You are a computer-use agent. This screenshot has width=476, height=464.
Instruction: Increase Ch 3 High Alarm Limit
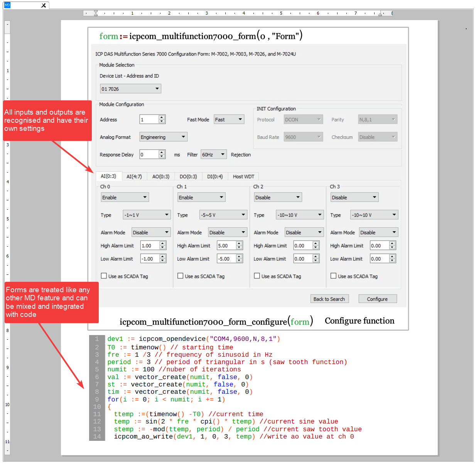(392, 244)
